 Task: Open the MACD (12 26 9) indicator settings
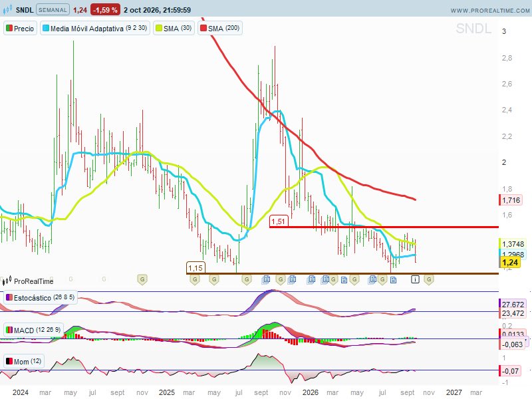pyautogui.click(x=33, y=330)
